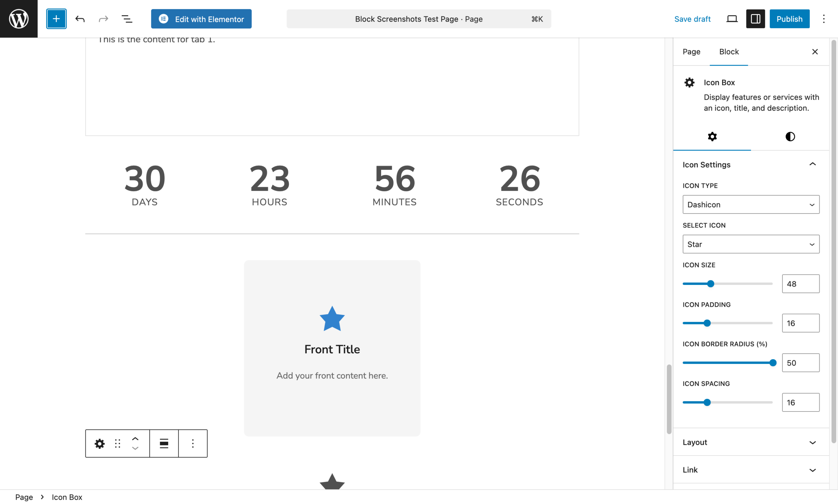This screenshot has height=504, width=838.
Task: Click Save draft
Action: [692, 19]
